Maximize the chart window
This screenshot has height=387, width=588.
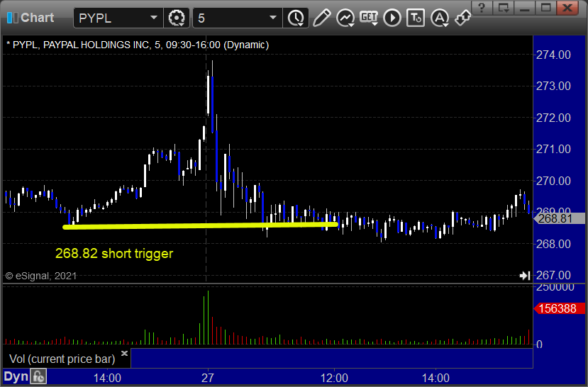(x=545, y=7)
